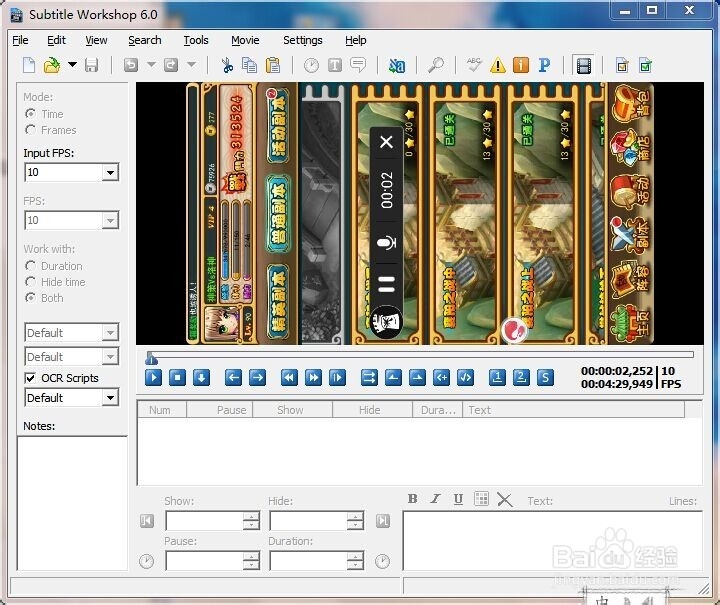
Task: Click the rewind playback button
Action: (x=289, y=378)
